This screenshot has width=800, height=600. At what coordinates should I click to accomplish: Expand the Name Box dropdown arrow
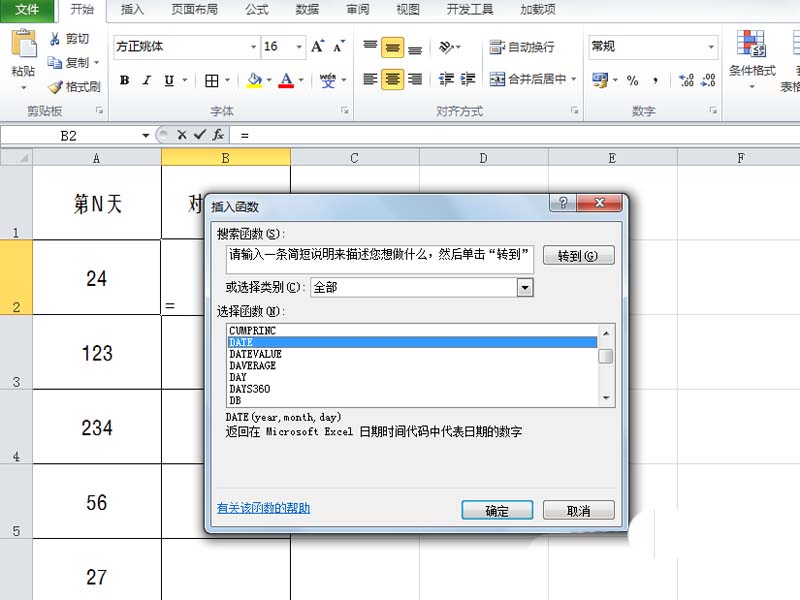point(145,136)
